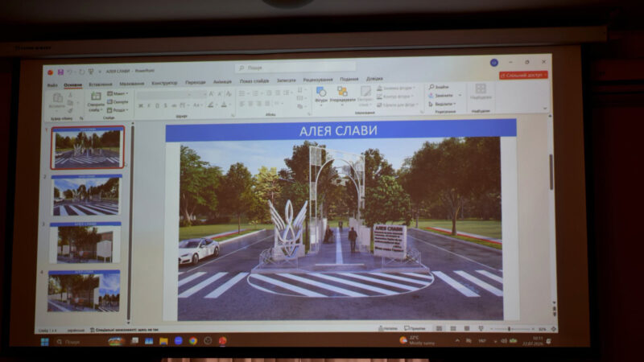
Task: Switch to Основне ribbon tab
Action: pos(73,84)
